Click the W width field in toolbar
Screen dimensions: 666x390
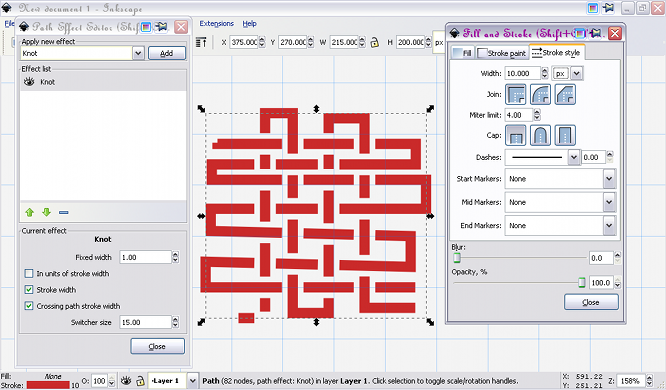coord(344,42)
